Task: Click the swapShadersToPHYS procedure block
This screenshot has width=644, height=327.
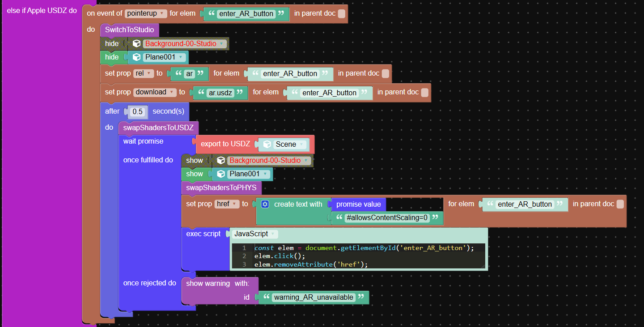Action: click(221, 188)
